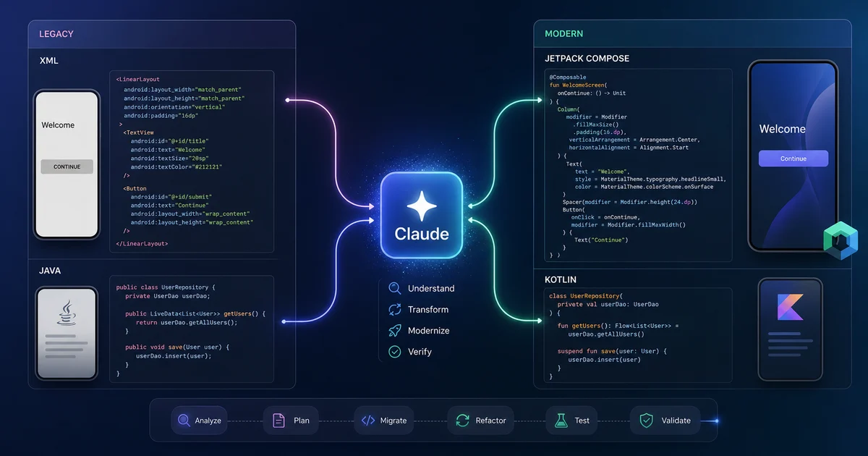
Task: Click "suspend fun save(user: User) {" line
Action: [612, 351]
